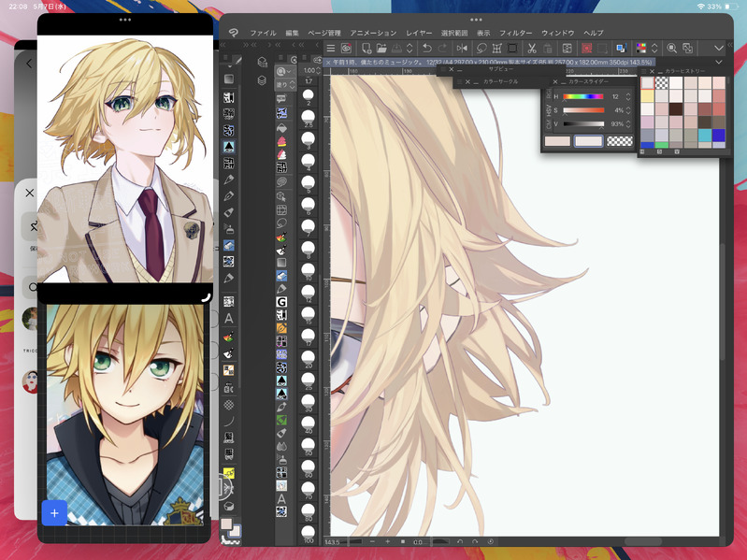Close the カラーヒストリー panel

(x=652, y=71)
